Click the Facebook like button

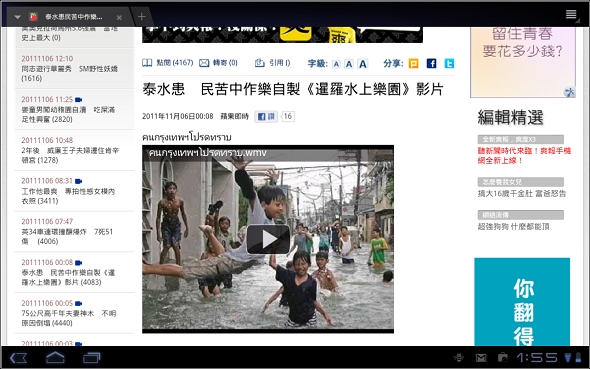point(266,117)
